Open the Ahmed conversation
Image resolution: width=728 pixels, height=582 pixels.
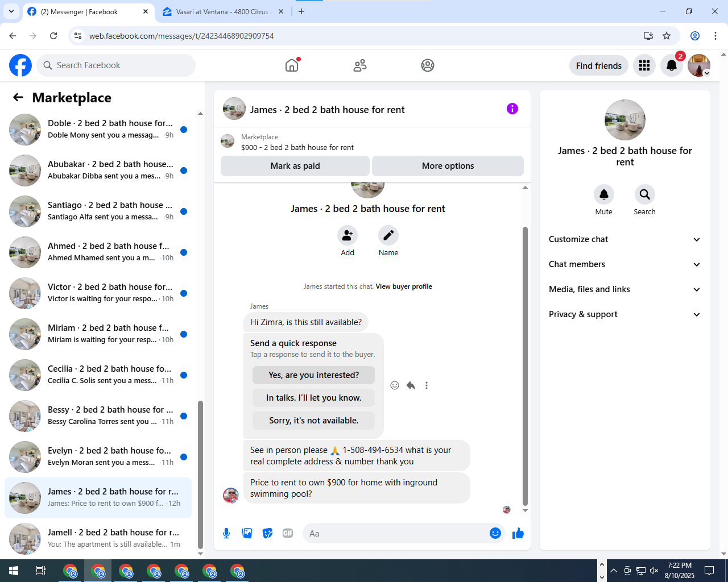point(98,252)
